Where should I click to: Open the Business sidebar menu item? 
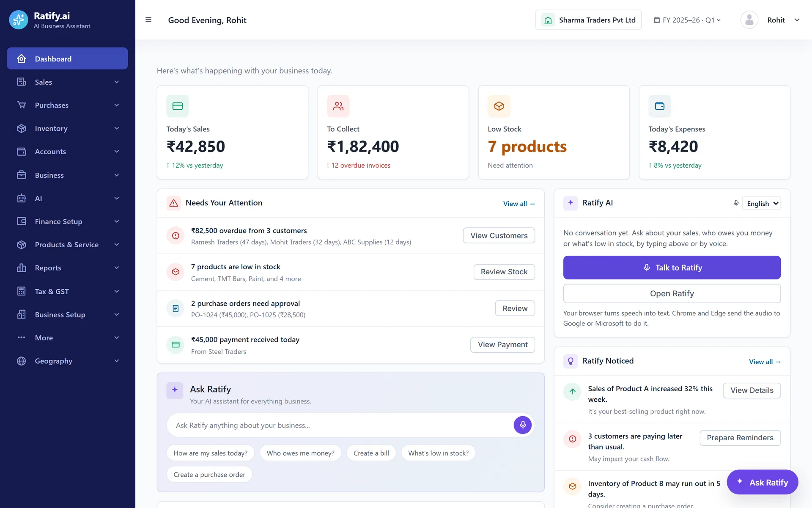[67, 175]
